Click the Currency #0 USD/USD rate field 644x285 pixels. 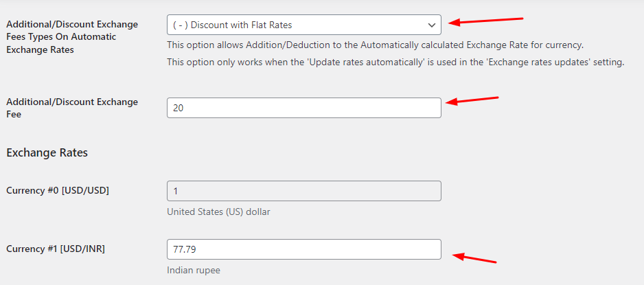point(303,191)
